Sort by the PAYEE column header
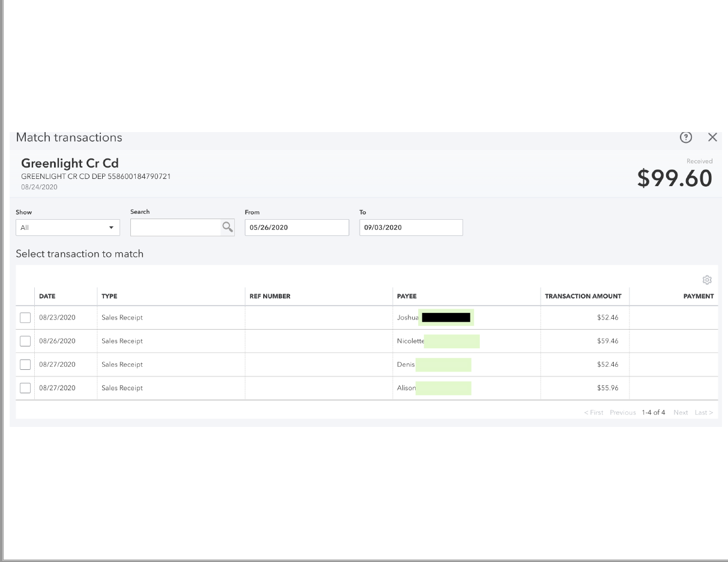 coord(407,296)
